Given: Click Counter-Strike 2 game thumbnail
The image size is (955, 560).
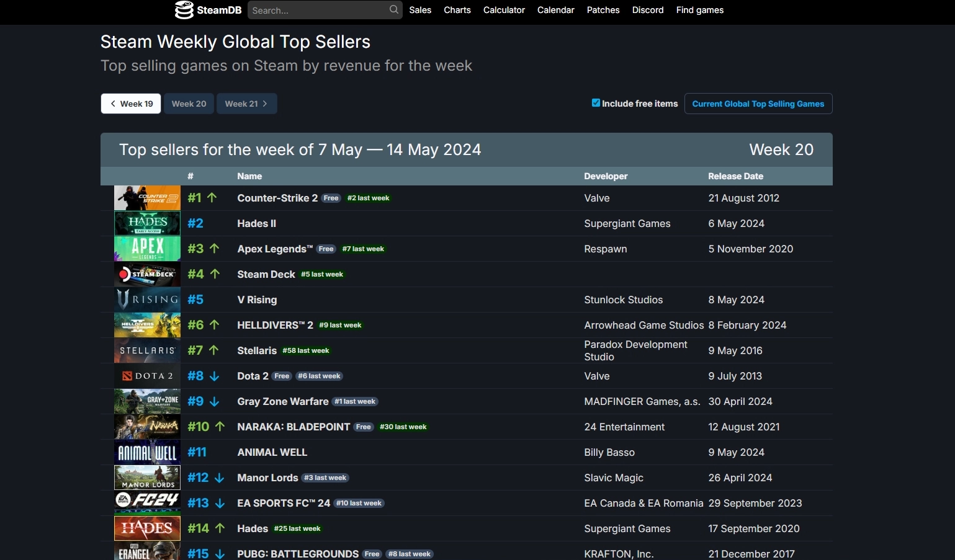Looking at the screenshot, I should pos(147,198).
